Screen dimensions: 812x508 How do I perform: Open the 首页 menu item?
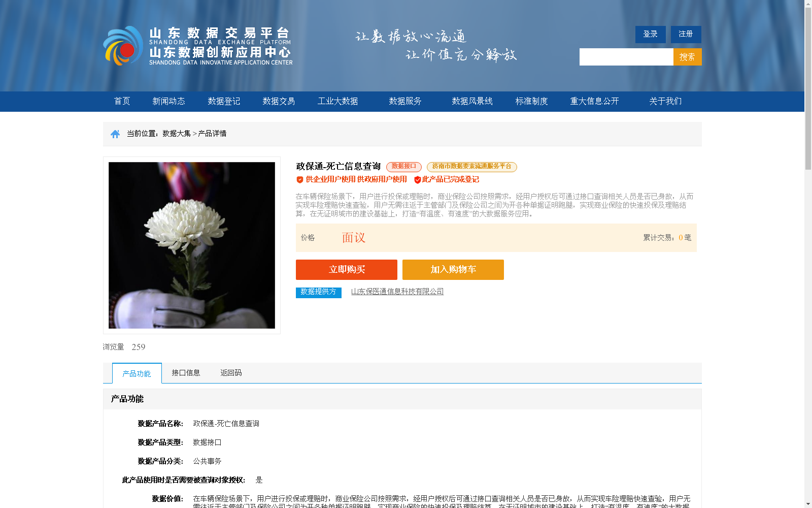122,102
